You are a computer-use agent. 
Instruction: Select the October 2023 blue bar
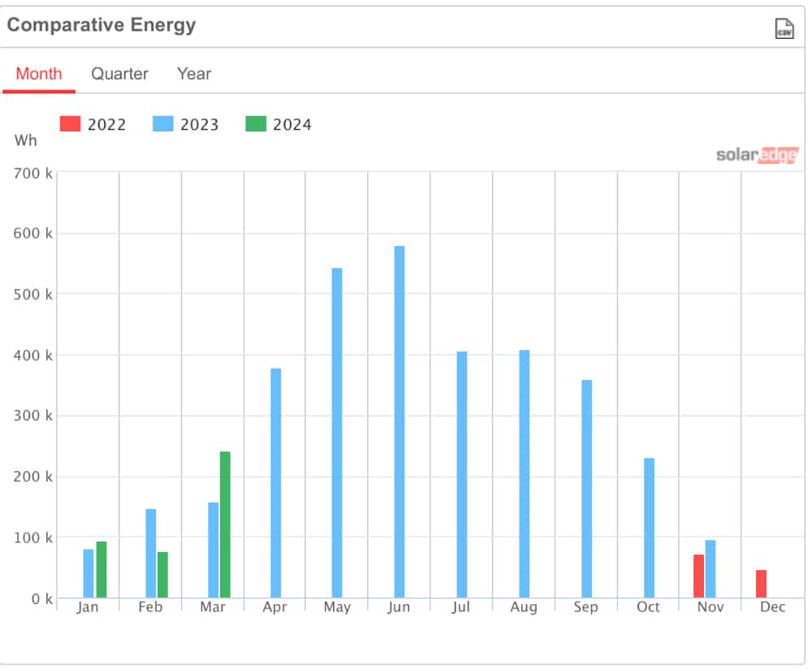click(x=650, y=529)
